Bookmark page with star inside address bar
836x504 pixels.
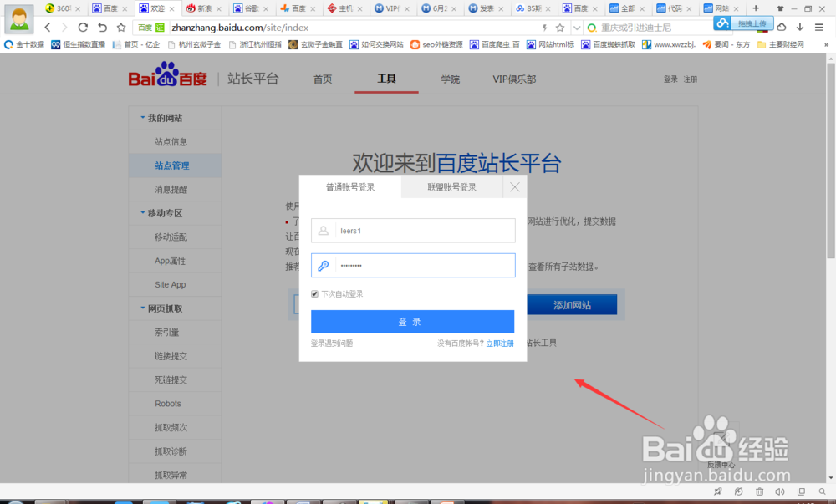[560, 28]
